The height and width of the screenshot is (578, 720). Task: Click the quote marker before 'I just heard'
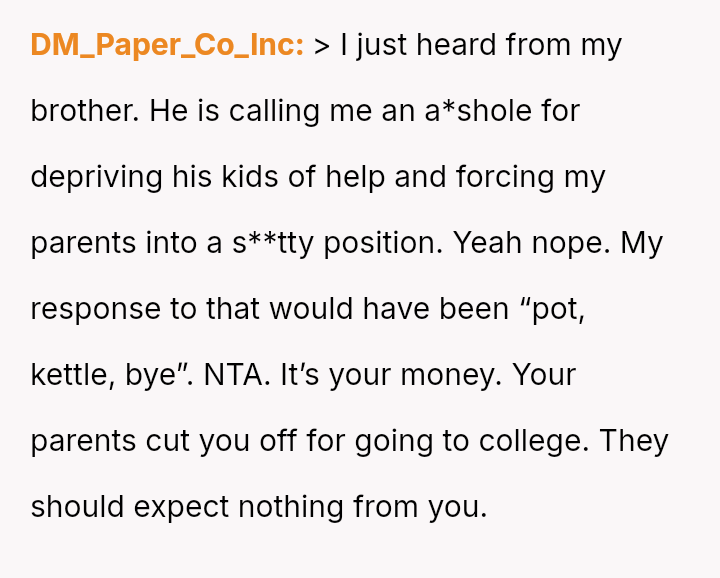[x=321, y=45]
